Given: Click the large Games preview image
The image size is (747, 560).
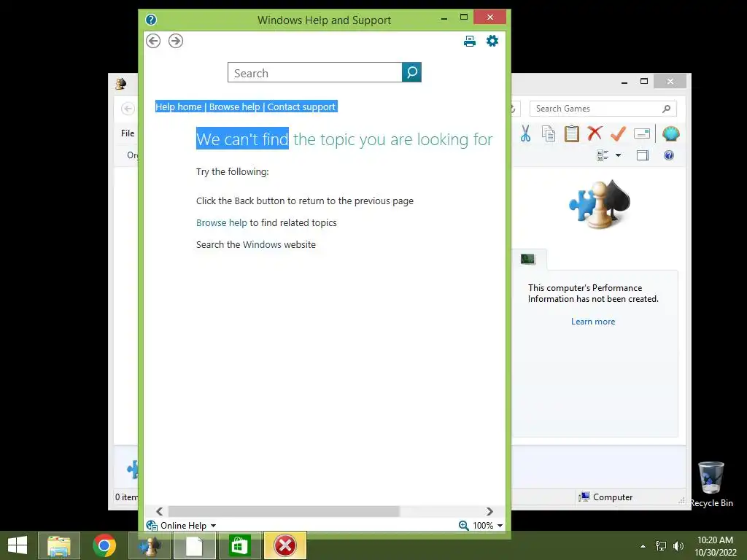Looking at the screenshot, I should coord(600,204).
